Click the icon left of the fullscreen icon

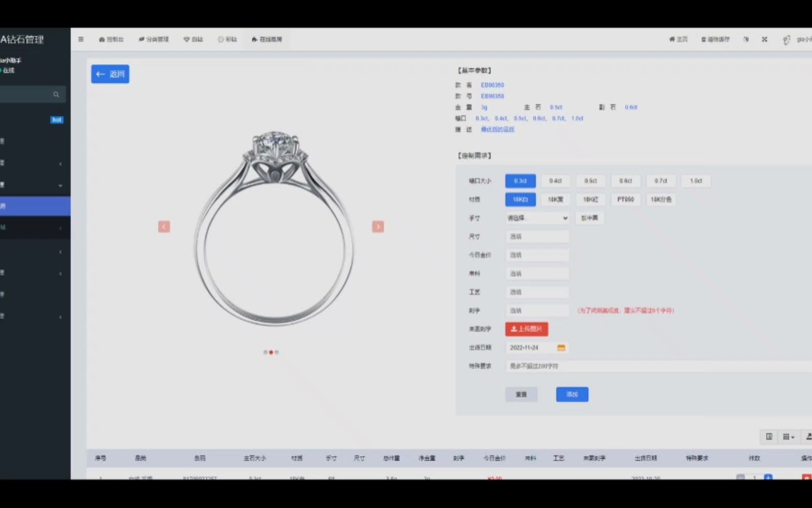coord(746,39)
